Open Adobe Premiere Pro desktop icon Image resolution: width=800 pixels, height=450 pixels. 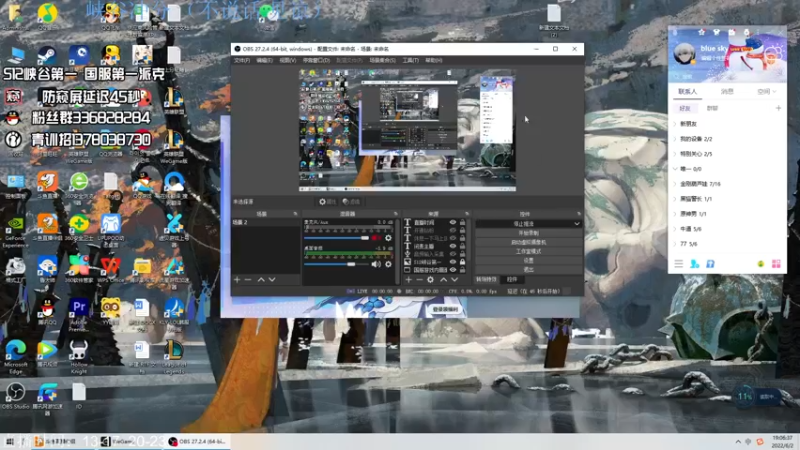[79, 312]
